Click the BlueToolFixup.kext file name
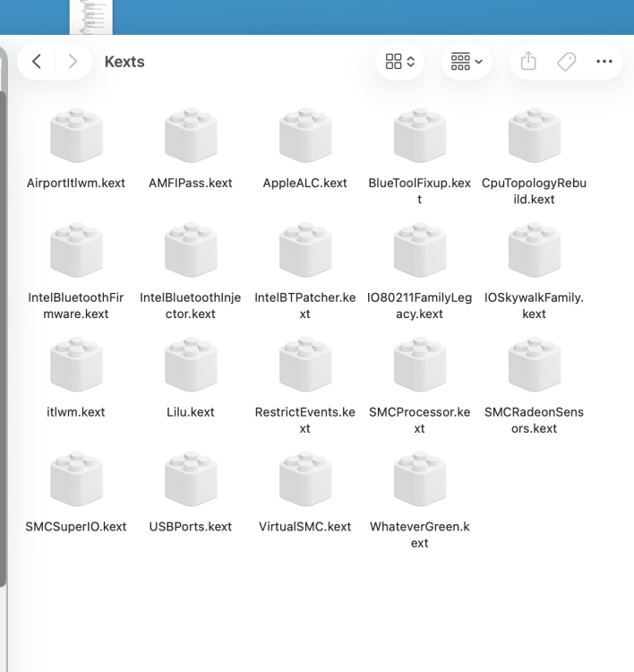Image resolution: width=634 pixels, height=672 pixels. pos(420,191)
